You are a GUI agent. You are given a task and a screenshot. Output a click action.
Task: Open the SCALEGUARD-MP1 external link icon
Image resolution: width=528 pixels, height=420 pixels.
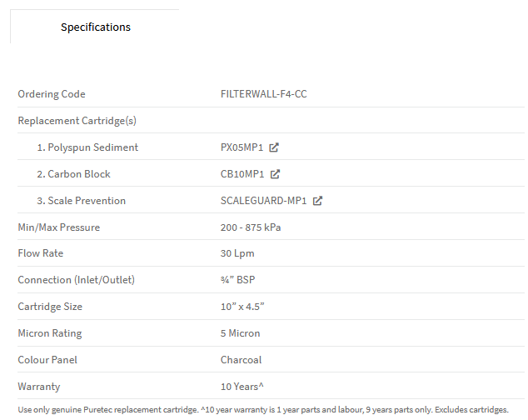[x=317, y=201]
